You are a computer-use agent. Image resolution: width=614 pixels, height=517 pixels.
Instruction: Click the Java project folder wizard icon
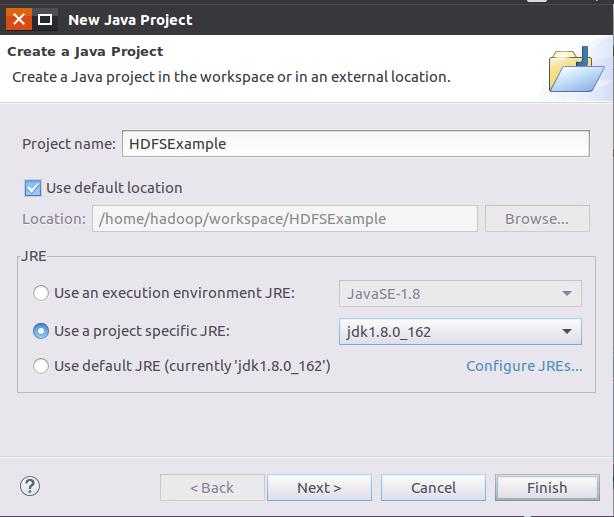coord(576,70)
